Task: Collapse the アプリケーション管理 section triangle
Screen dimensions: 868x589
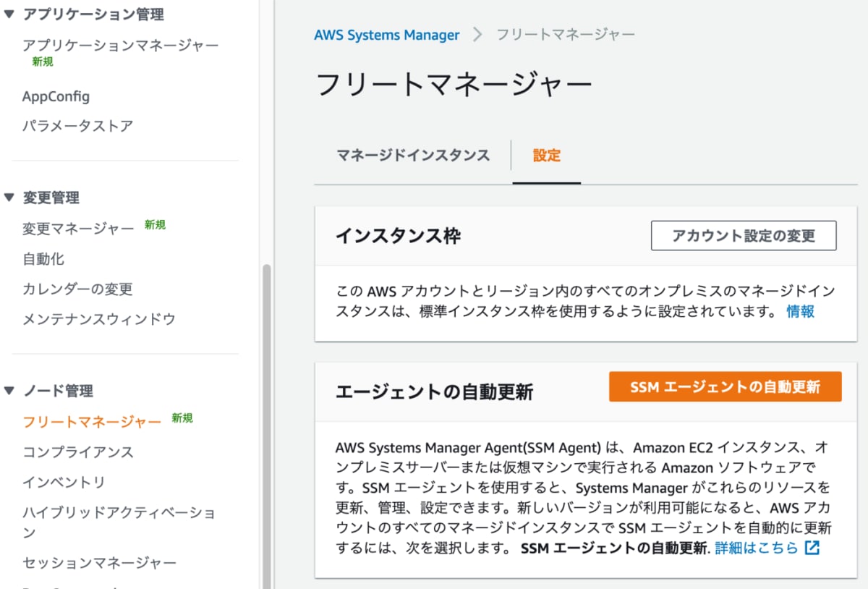Action: (9, 14)
